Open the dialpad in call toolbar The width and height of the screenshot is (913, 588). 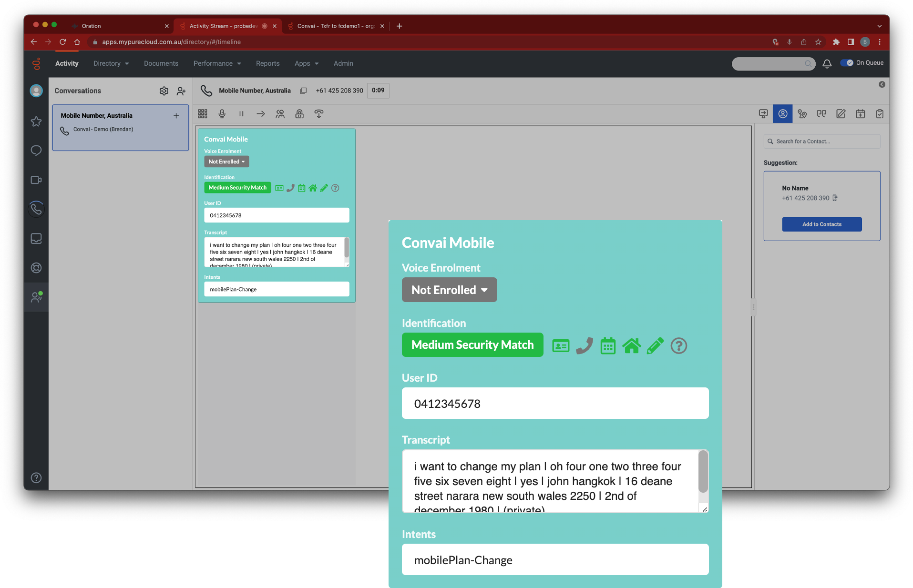203,114
